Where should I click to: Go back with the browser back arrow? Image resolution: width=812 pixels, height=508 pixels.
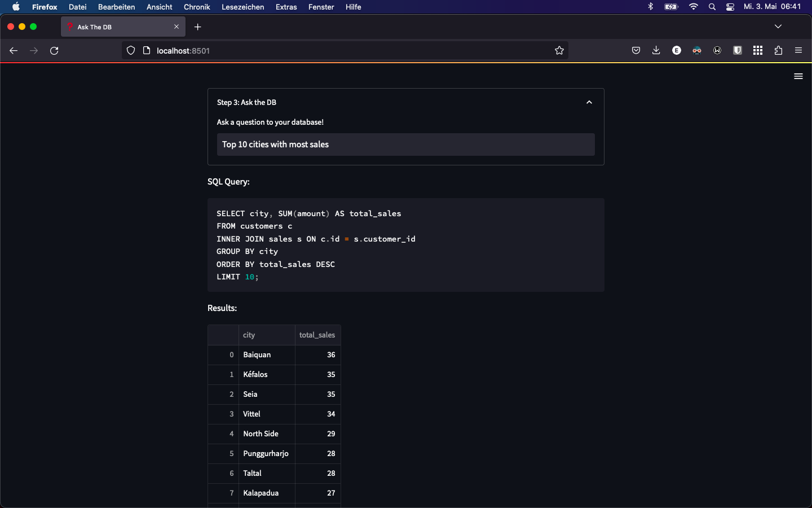click(14, 51)
